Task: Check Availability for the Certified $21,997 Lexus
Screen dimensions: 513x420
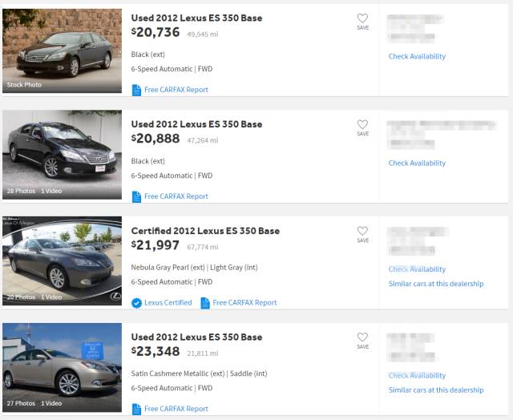Action: point(417,269)
